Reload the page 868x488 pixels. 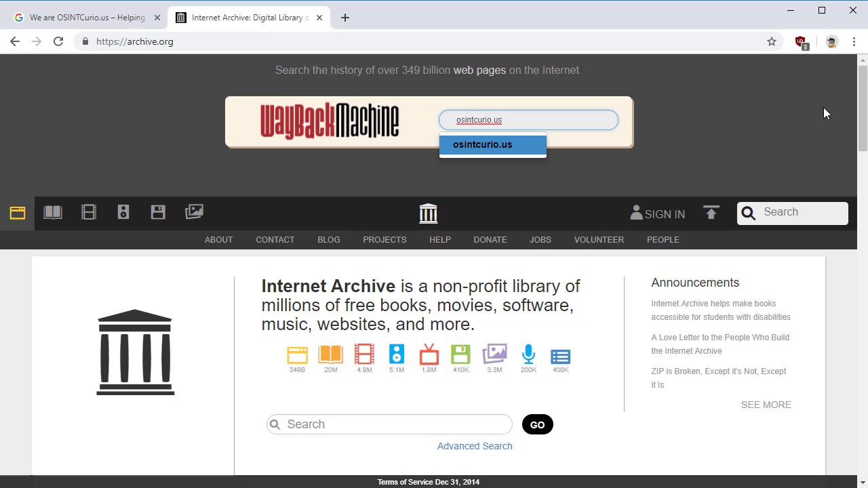pos(58,41)
